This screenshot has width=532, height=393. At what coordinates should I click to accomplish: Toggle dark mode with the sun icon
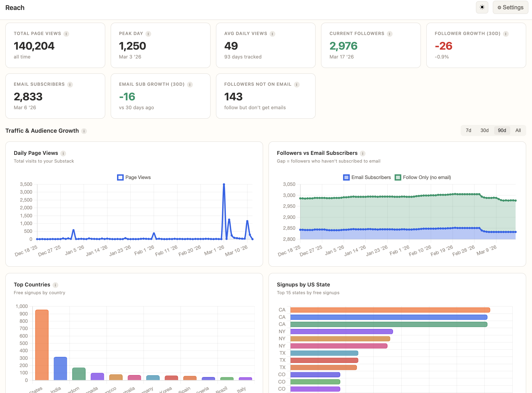tap(482, 7)
